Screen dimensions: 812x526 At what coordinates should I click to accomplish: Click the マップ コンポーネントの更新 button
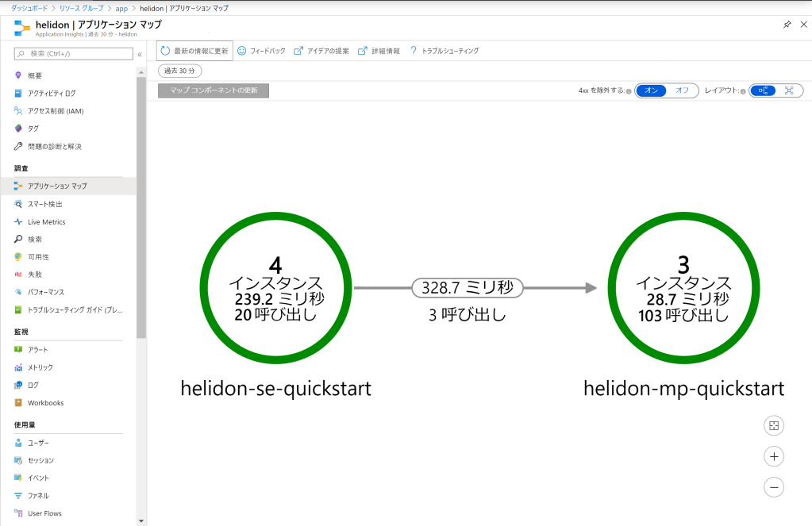tap(214, 90)
